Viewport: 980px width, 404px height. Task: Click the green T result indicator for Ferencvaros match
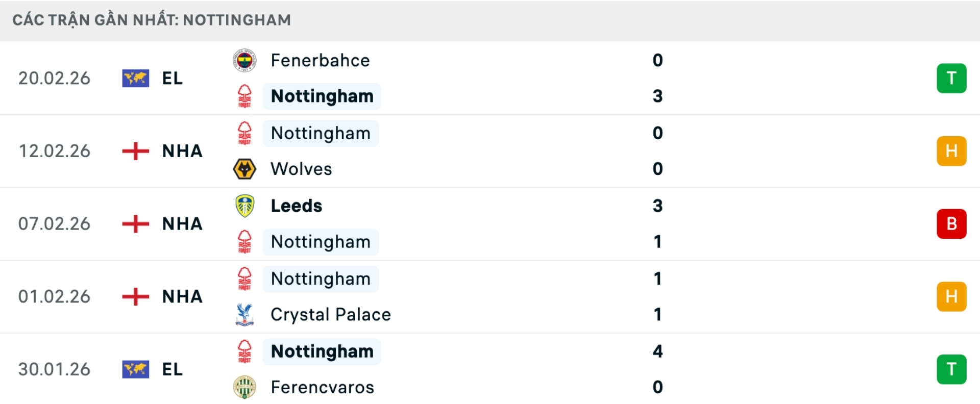pyautogui.click(x=951, y=369)
